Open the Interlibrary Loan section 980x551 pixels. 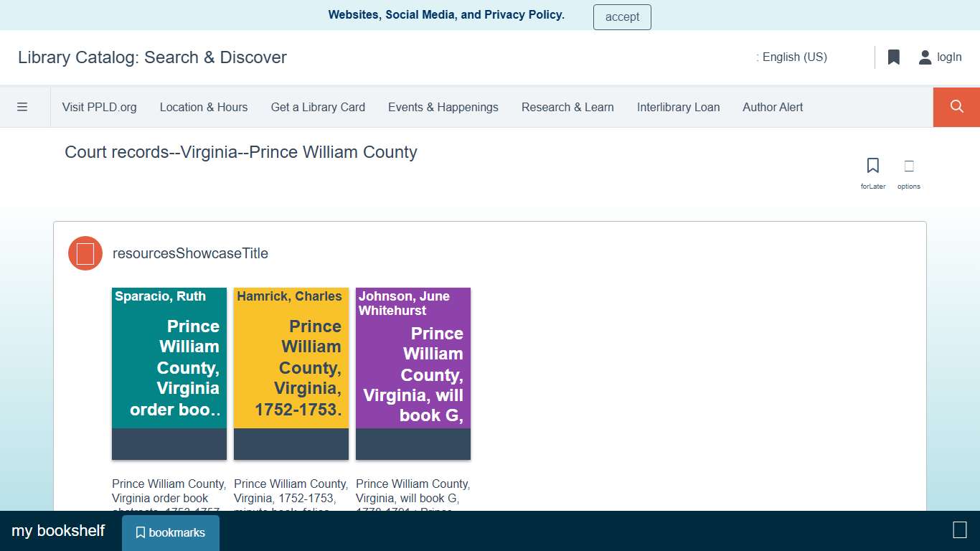(x=678, y=107)
